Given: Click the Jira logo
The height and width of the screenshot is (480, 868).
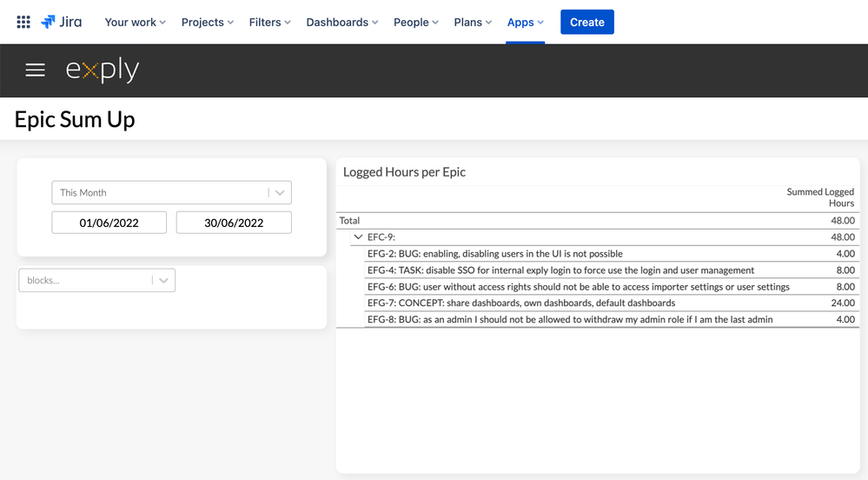Looking at the screenshot, I should 62,22.
